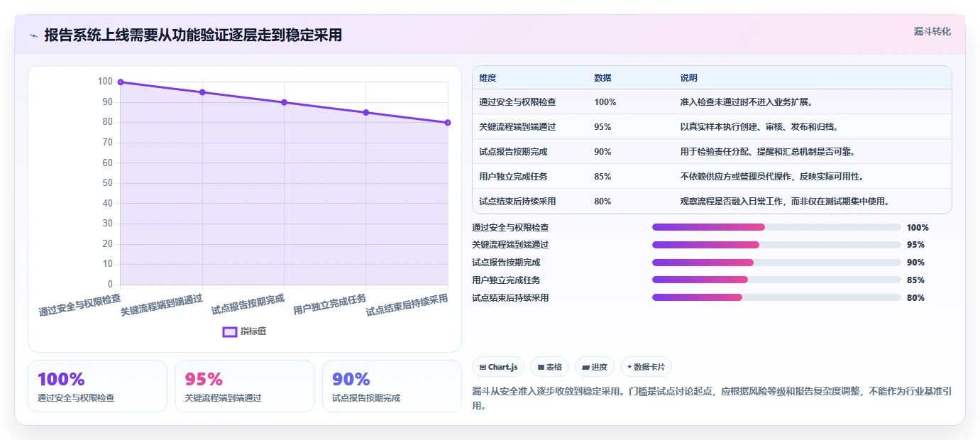Click the 表格 tag chip

tap(550, 367)
